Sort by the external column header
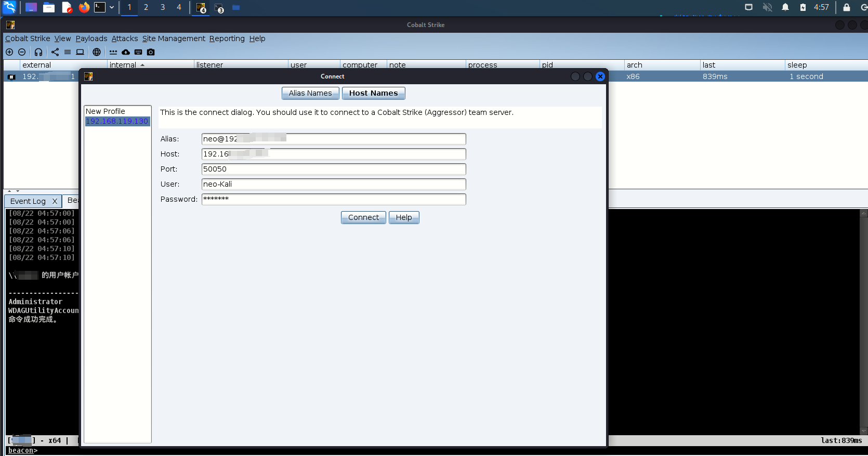 [x=63, y=65]
